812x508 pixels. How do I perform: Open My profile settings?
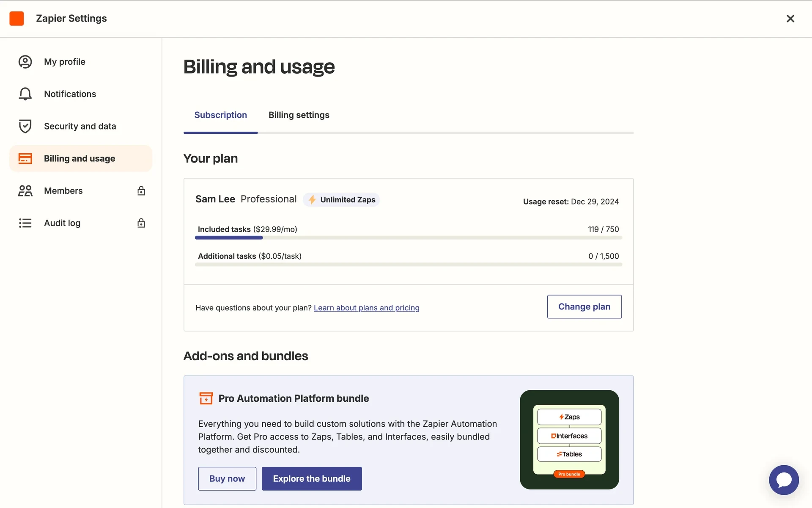coord(80,62)
